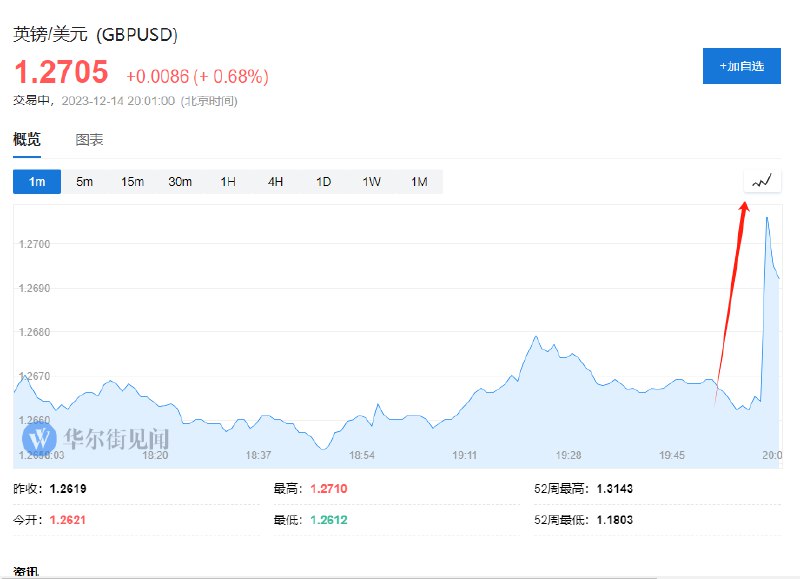Image resolution: width=800 pixels, height=579 pixels.
Task: Switch to the 概览 tab
Action: point(27,139)
